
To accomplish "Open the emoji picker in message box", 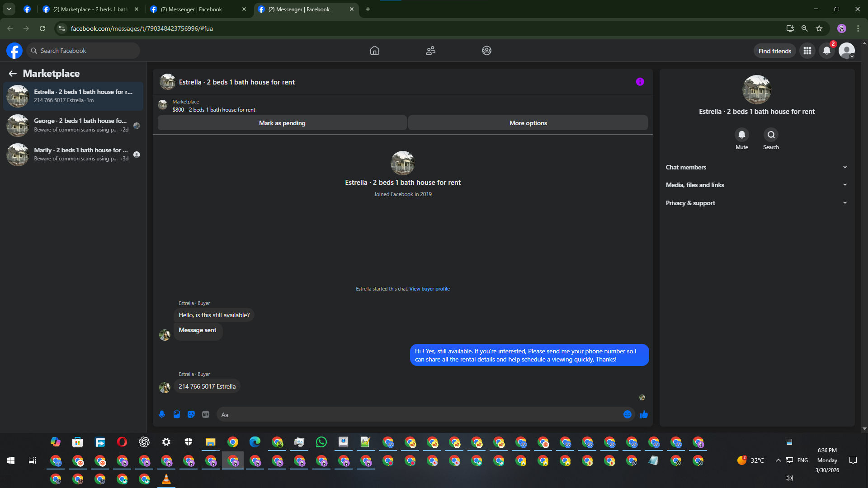I will point(627,414).
